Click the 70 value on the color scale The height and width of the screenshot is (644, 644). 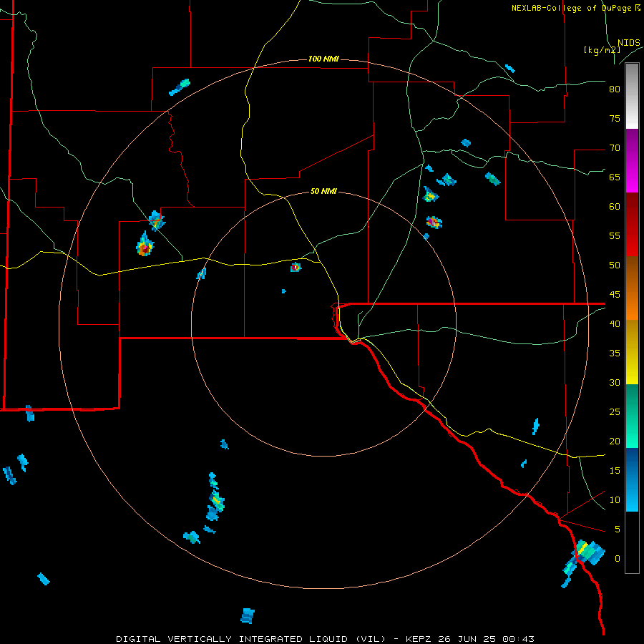coord(615,148)
